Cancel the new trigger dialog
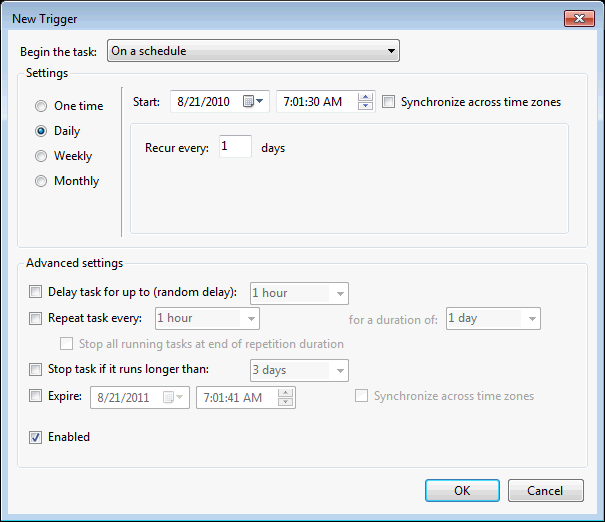The image size is (605, 522). click(545, 491)
